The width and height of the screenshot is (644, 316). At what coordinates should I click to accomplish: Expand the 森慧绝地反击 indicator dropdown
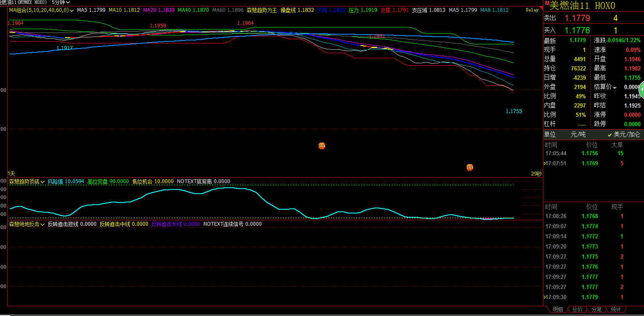43,224
